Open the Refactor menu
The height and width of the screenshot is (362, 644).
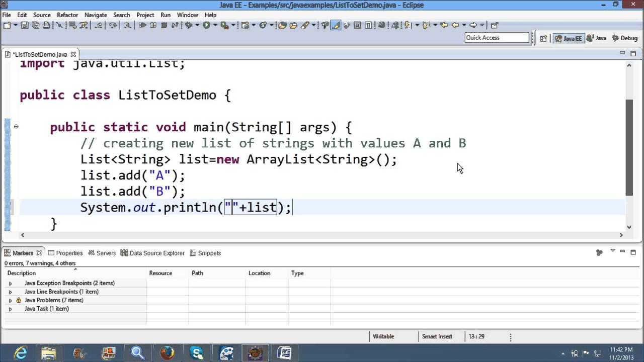point(67,15)
